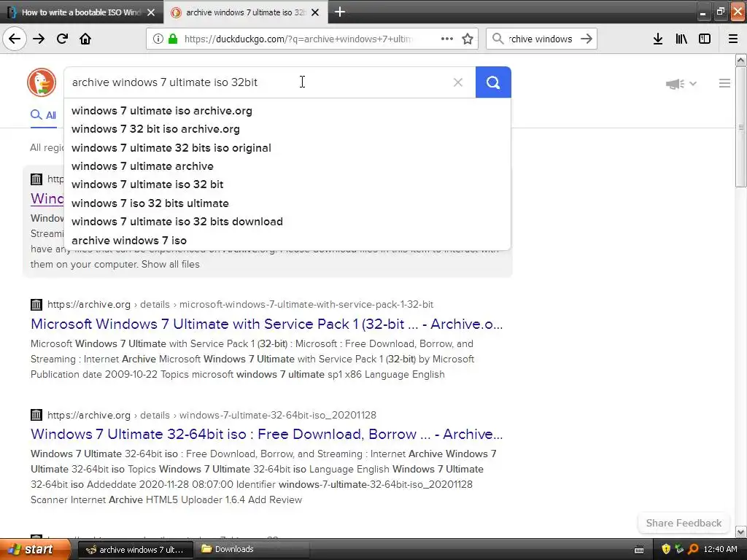Go back to the previous page
This screenshot has width=747, height=560.
15,39
